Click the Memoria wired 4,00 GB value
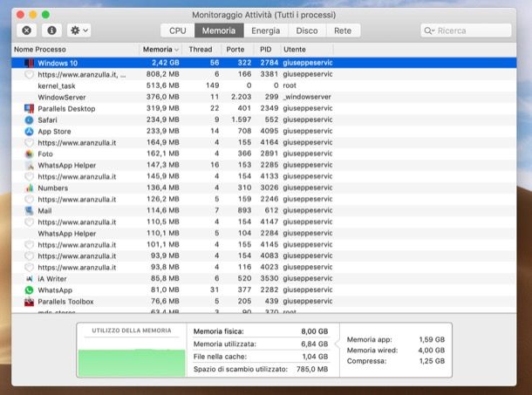 coord(431,351)
